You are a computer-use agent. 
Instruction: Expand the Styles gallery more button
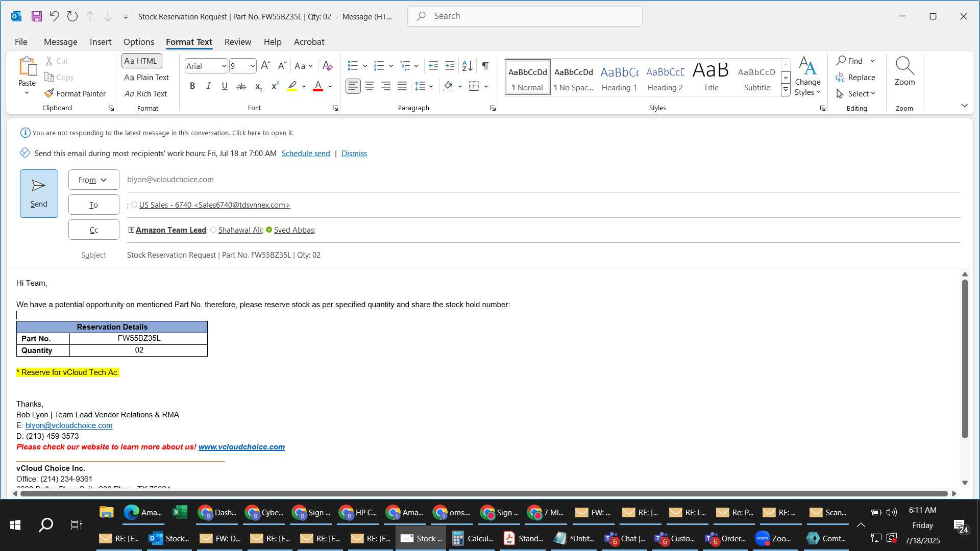(786, 90)
